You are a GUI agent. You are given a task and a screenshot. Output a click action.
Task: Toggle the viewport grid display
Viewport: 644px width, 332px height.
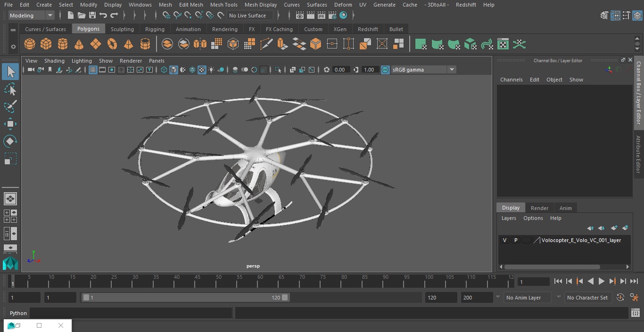click(93, 70)
